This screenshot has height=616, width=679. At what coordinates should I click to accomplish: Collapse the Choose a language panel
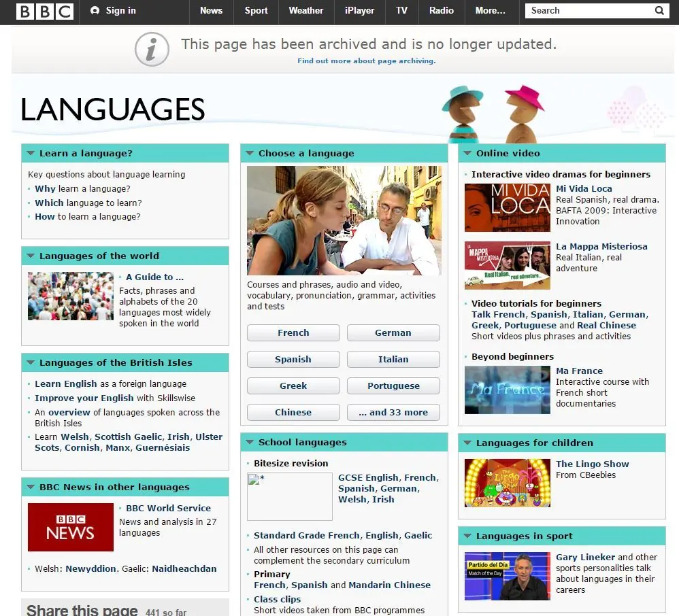pyautogui.click(x=250, y=153)
